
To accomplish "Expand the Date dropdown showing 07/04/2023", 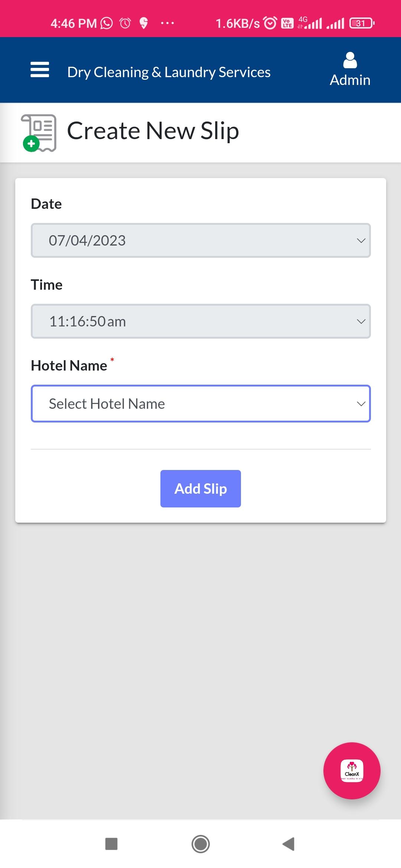I will [201, 240].
